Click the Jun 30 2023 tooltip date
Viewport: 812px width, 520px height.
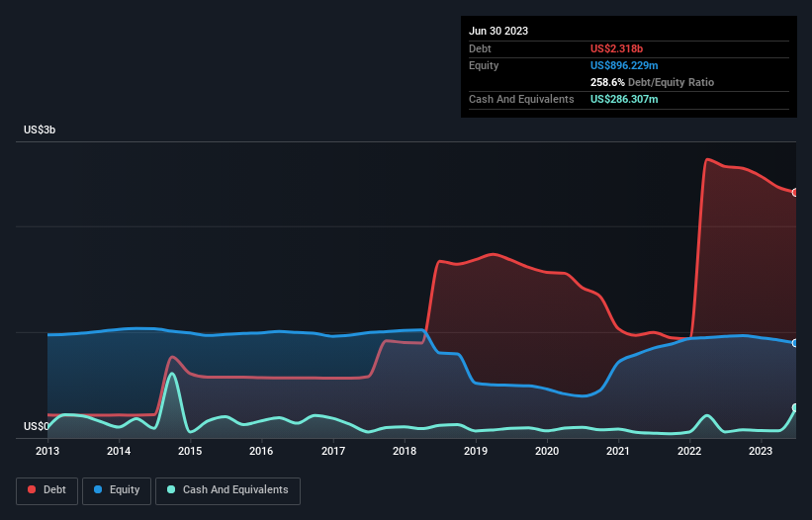coord(498,31)
